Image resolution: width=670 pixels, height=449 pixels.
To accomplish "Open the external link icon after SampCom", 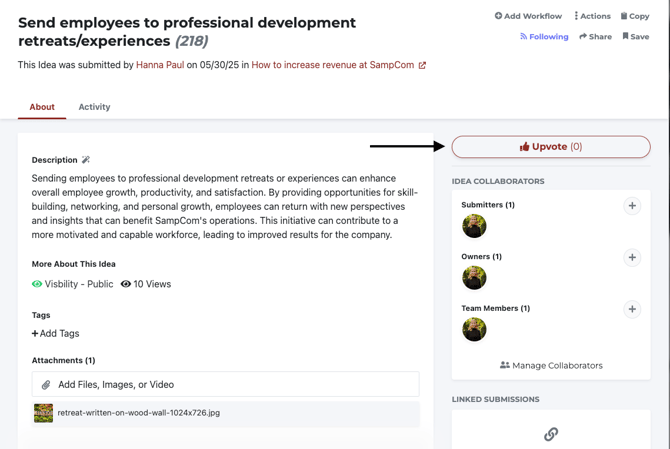I will coord(422,65).
